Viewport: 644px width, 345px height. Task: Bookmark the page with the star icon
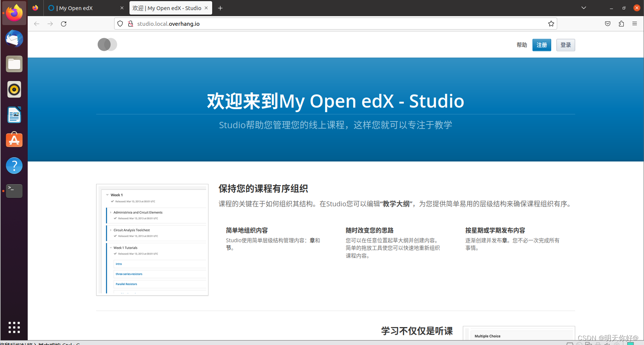click(x=551, y=24)
